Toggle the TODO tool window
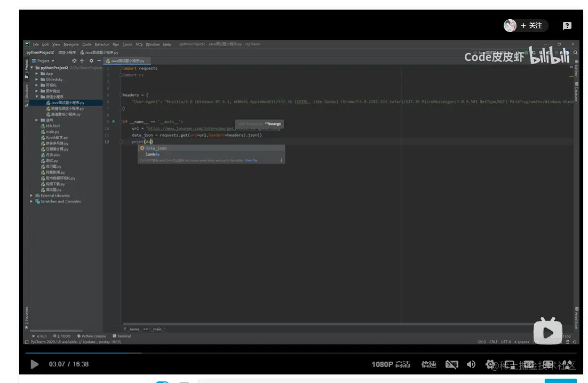This screenshot has width=588, height=383. (x=62, y=336)
